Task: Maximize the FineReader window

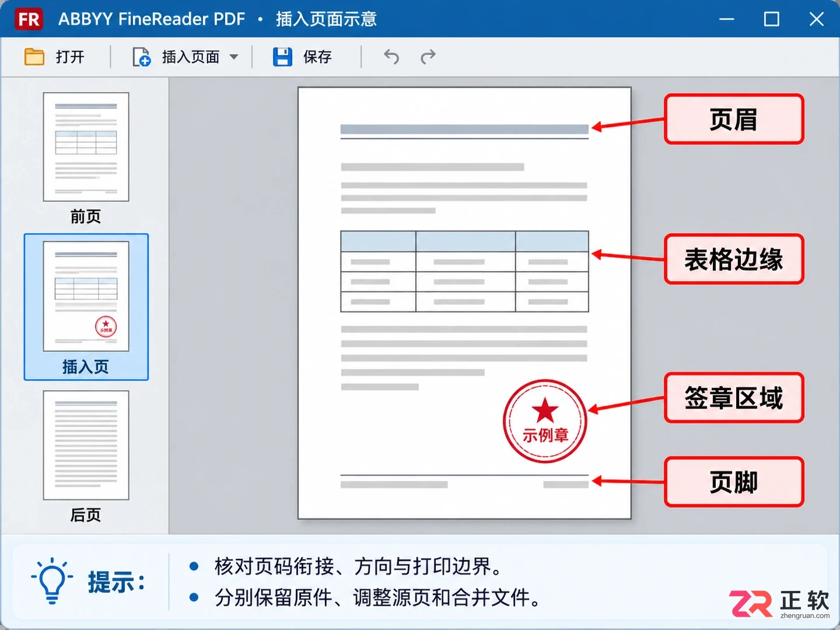Action: click(x=772, y=19)
